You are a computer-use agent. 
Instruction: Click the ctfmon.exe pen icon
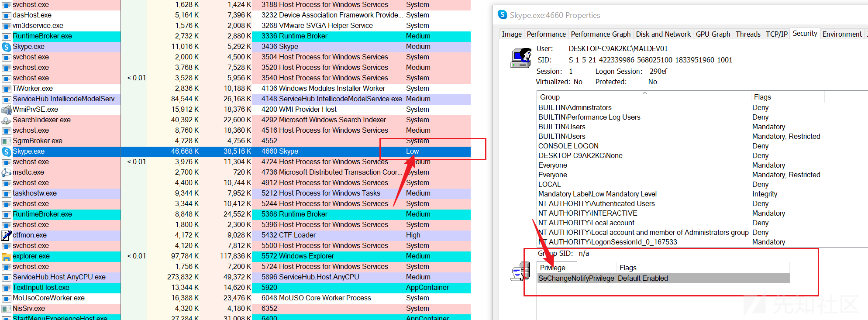(x=7, y=235)
